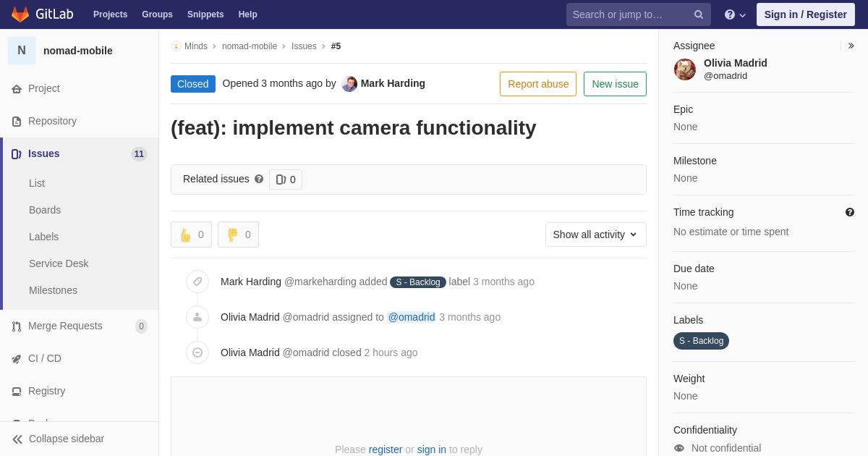This screenshot has width=868, height=456.
Task: Open the Show all activity dropdown
Action: coord(596,235)
